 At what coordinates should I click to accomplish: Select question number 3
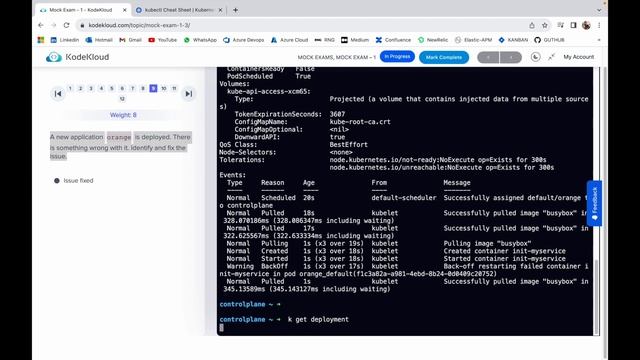tap(91, 88)
